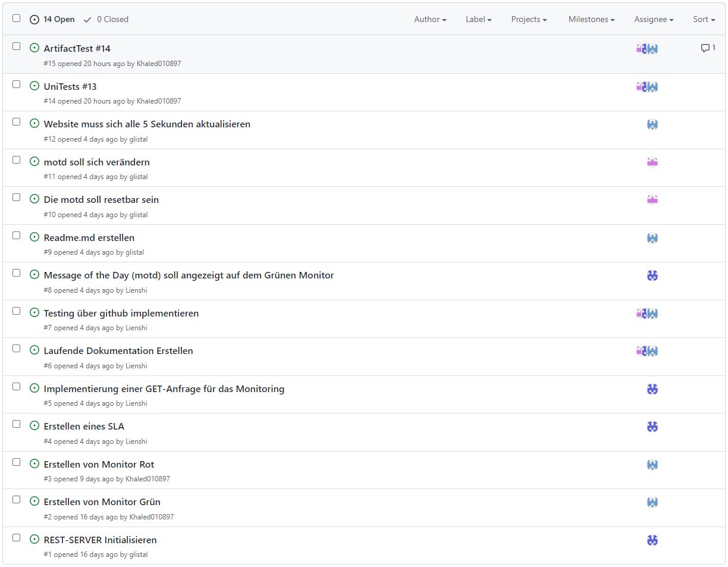This screenshot has width=728, height=567.
Task: Click text '#2 opened 16 days ago'
Action: 81,517
